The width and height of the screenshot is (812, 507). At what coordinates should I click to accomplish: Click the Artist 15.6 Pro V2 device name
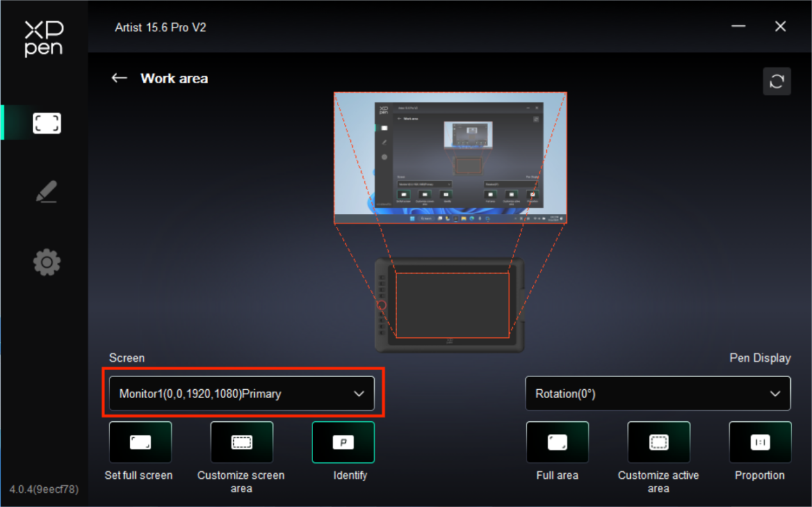(x=160, y=28)
